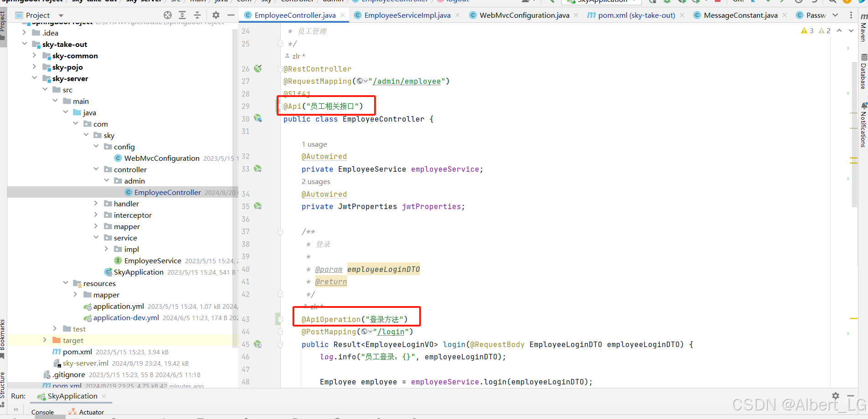This screenshot has height=419, width=868.
Task: Close the SkyApplication run tab
Action: pos(104,396)
